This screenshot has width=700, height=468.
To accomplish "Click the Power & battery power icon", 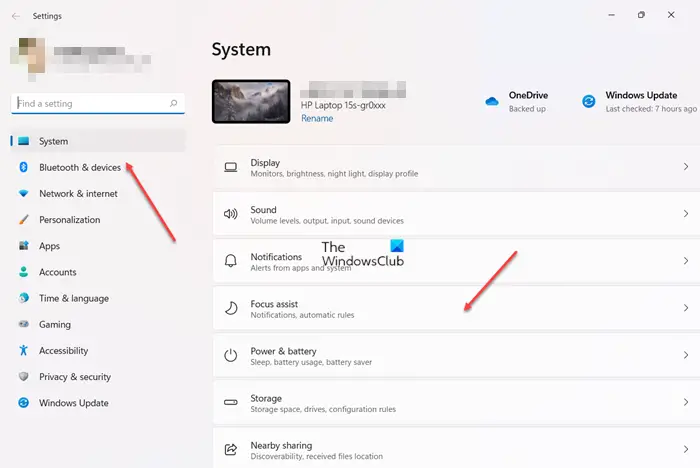I will 231,355.
